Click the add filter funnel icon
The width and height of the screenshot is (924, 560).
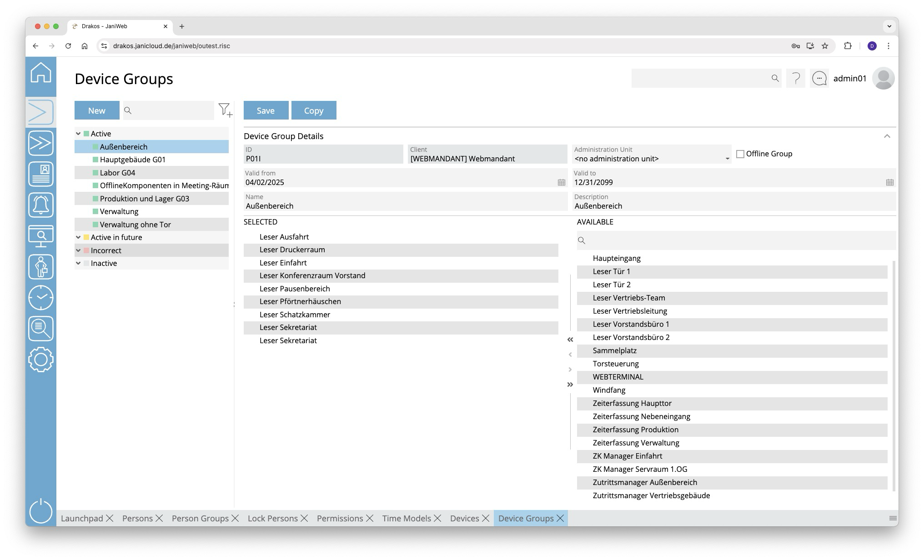click(225, 110)
